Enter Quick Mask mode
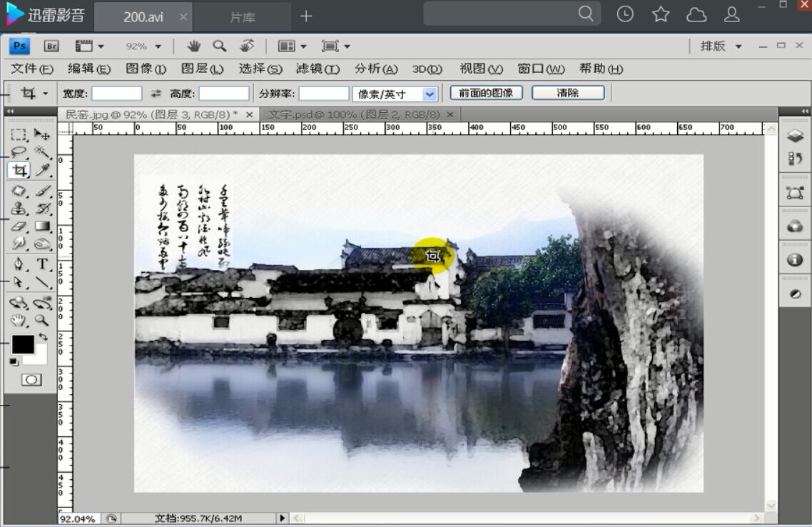The image size is (812, 527). coord(31,379)
